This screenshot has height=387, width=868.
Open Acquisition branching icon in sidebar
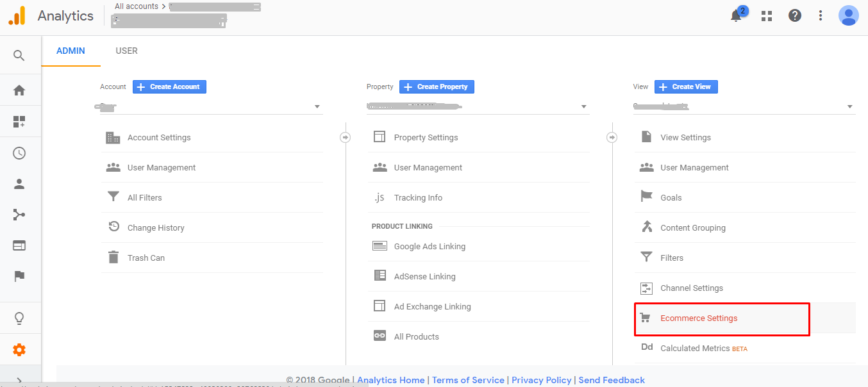(19, 215)
